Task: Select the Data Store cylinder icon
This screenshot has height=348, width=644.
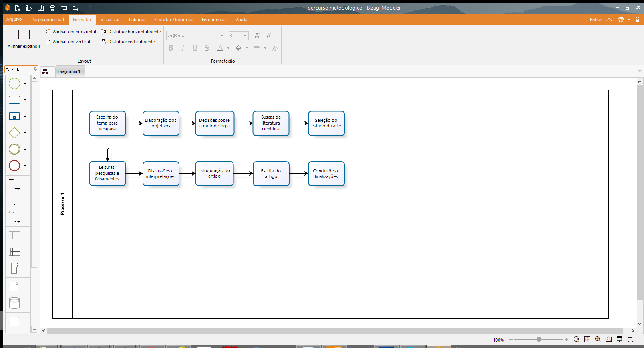Action: (x=14, y=303)
